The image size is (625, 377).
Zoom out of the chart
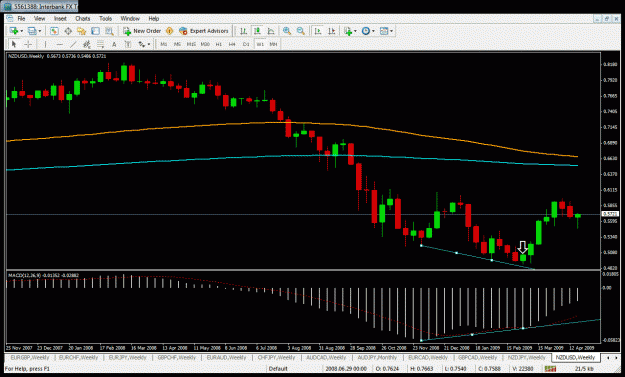tap(301, 31)
